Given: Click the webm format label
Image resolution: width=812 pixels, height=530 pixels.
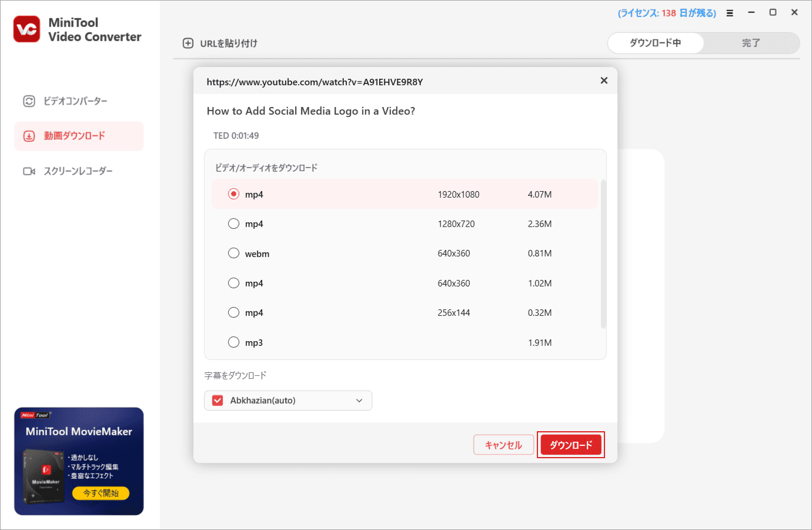Looking at the screenshot, I should [x=257, y=254].
